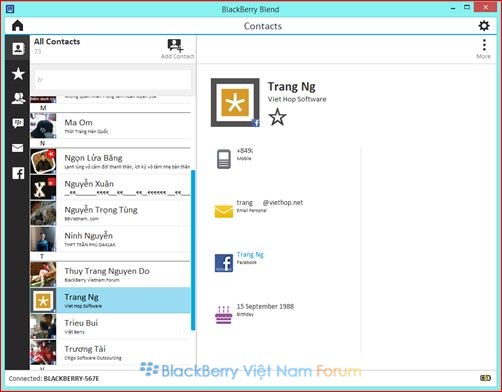The width and height of the screenshot is (502, 392).
Task: Select the highlighted Trang Ng list entry
Action: tap(110, 300)
